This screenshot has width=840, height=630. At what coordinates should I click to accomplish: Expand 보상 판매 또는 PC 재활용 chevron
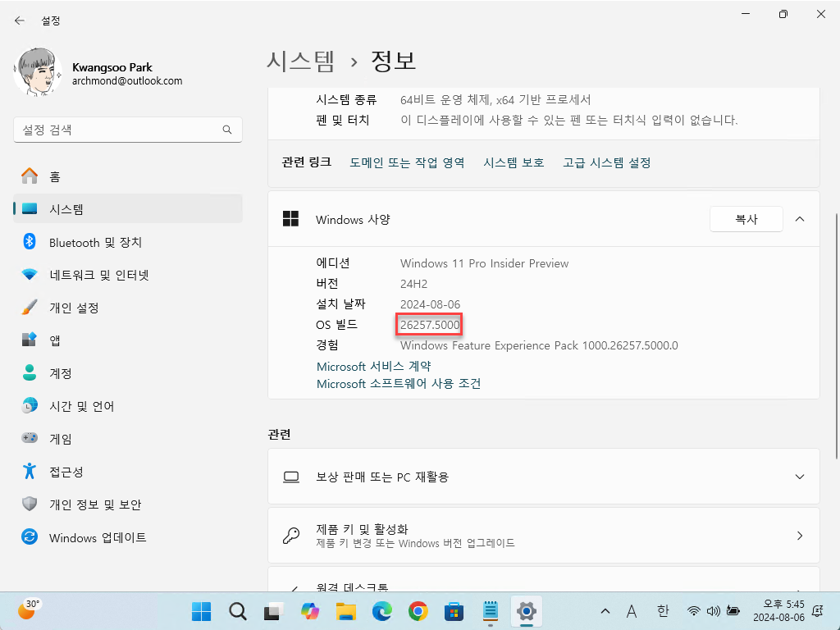point(800,477)
